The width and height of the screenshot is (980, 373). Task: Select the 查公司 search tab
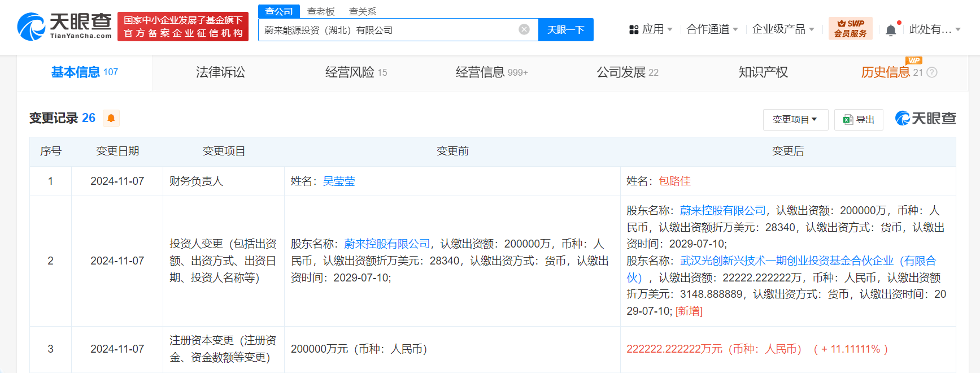[x=279, y=11]
